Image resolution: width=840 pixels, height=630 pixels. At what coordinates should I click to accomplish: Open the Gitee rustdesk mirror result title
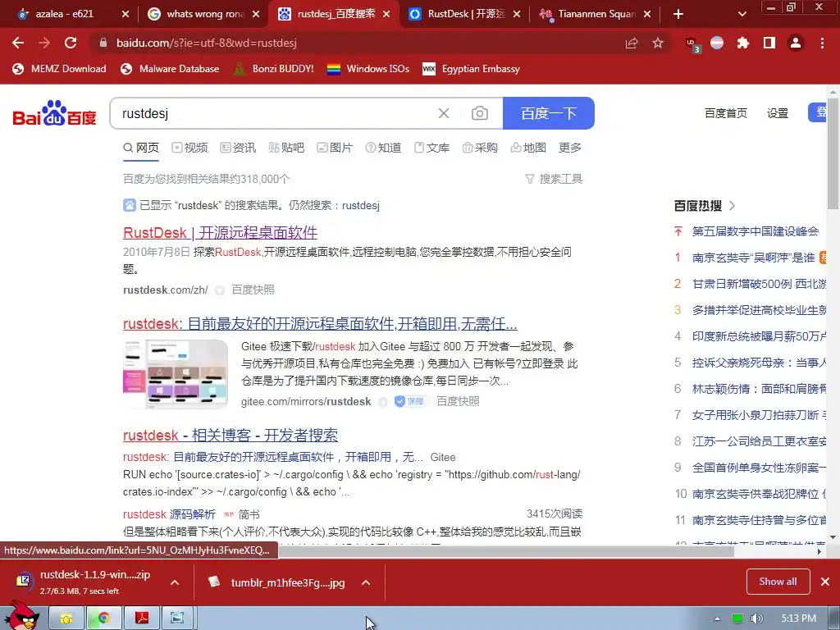[x=320, y=323]
